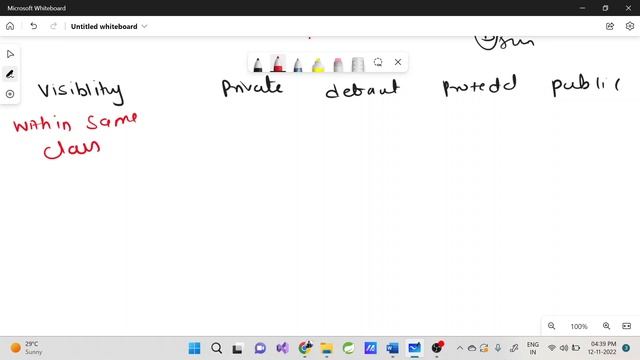The height and width of the screenshot is (360, 640).
Task: Switch to Whiteboard taskbar icon
Action: click(x=414, y=348)
